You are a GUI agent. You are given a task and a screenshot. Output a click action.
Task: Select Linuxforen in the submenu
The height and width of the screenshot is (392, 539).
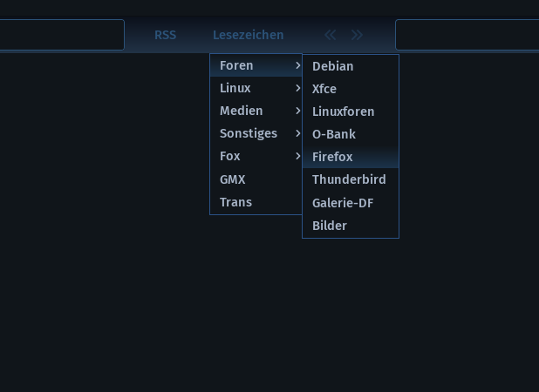pyautogui.click(x=344, y=112)
